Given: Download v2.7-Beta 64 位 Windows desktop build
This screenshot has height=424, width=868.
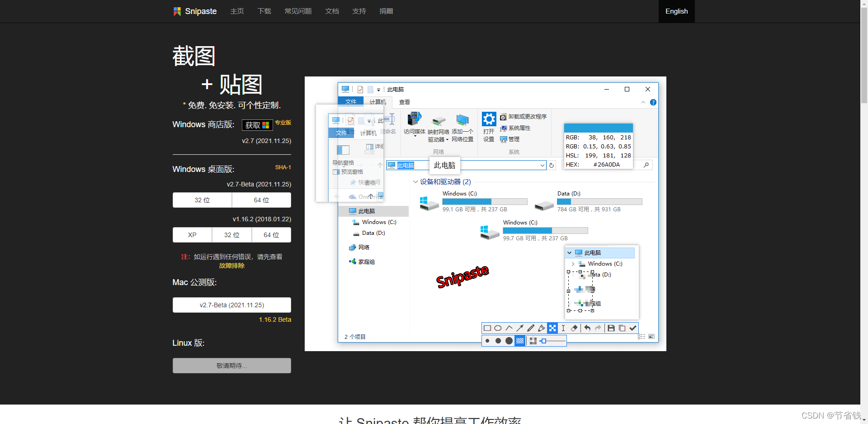Looking at the screenshot, I should [x=261, y=200].
